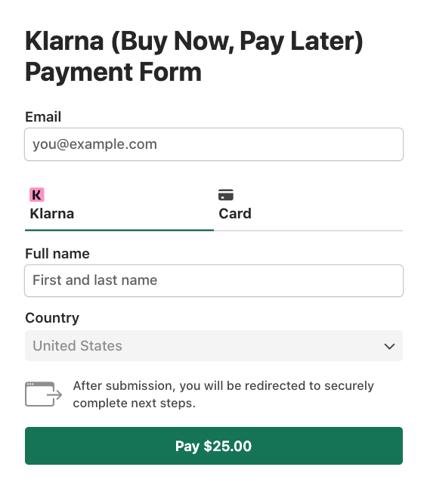Click the chevron in the Country selector
Image resolution: width=427 pixels, height=504 pixels.
[389, 346]
